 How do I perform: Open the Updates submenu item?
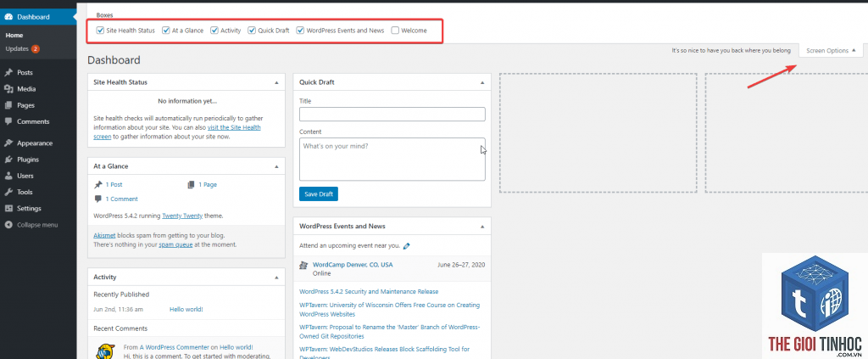pos(17,48)
